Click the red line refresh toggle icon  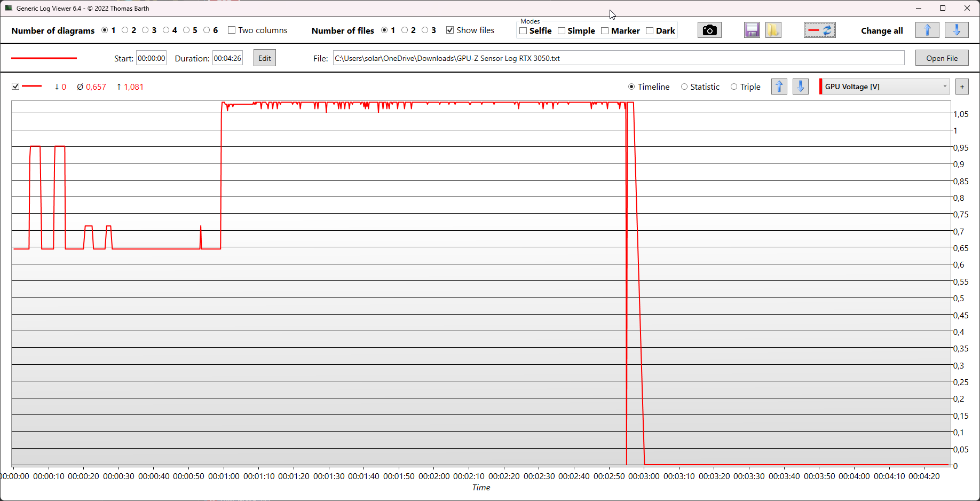pyautogui.click(x=820, y=30)
